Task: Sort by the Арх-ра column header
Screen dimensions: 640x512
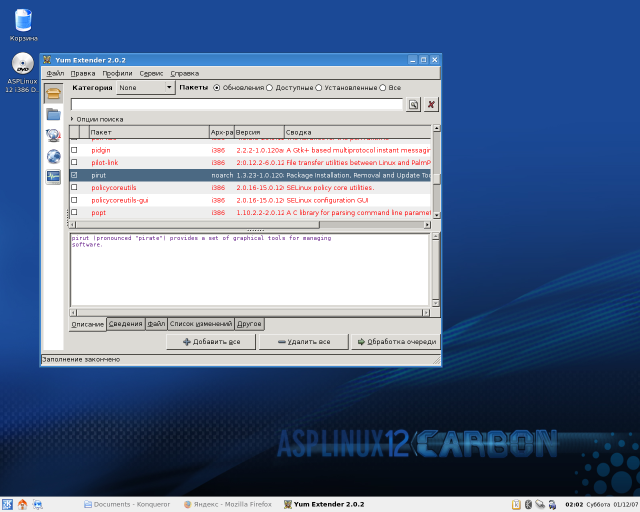Action: (x=222, y=132)
